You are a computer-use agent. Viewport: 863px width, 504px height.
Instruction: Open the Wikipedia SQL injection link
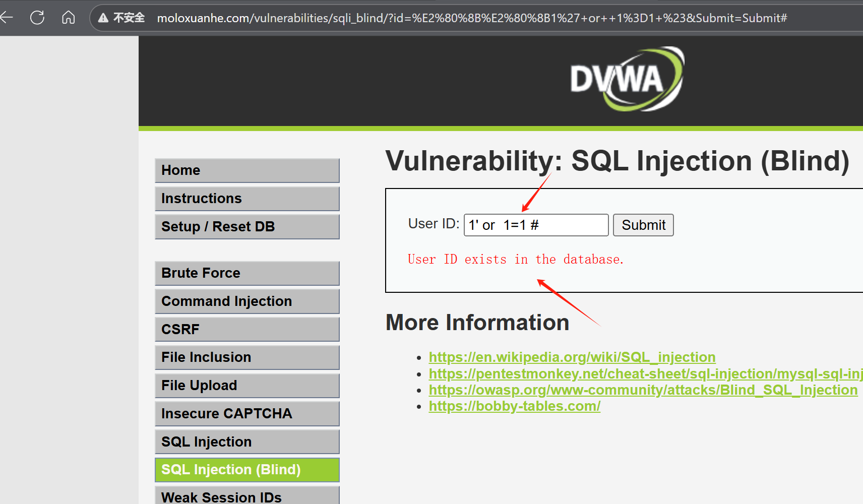tap(572, 357)
